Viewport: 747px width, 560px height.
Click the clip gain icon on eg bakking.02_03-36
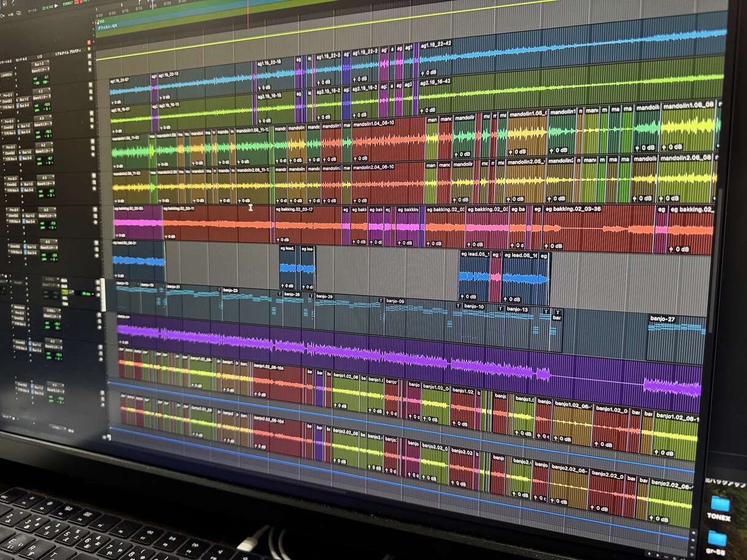click(x=547, y=246)
